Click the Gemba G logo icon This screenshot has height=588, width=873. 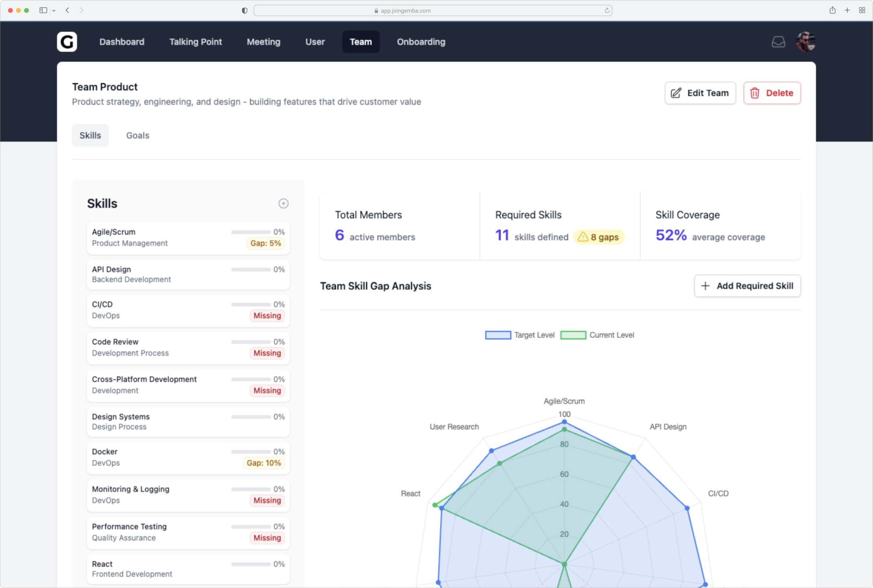(67, 42)
